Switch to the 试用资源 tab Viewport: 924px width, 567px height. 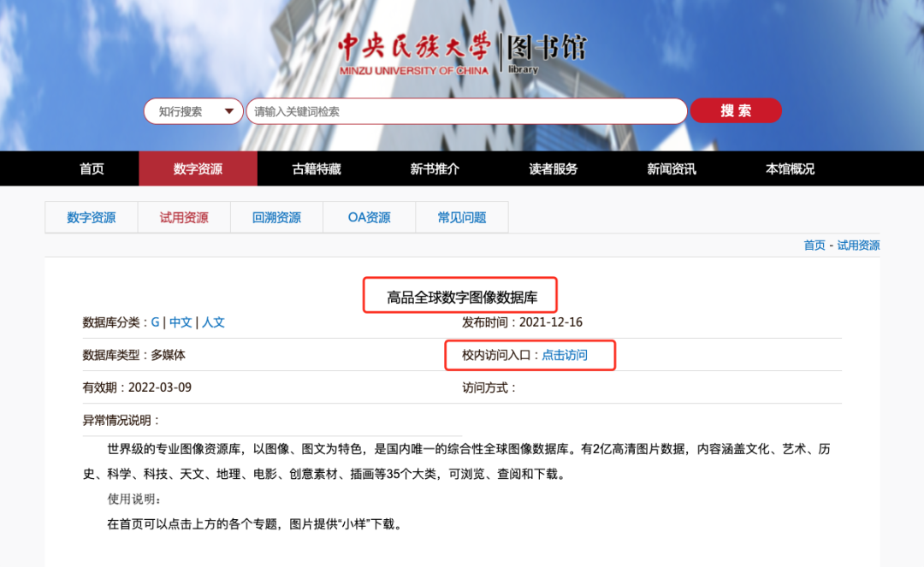[183, 217]
